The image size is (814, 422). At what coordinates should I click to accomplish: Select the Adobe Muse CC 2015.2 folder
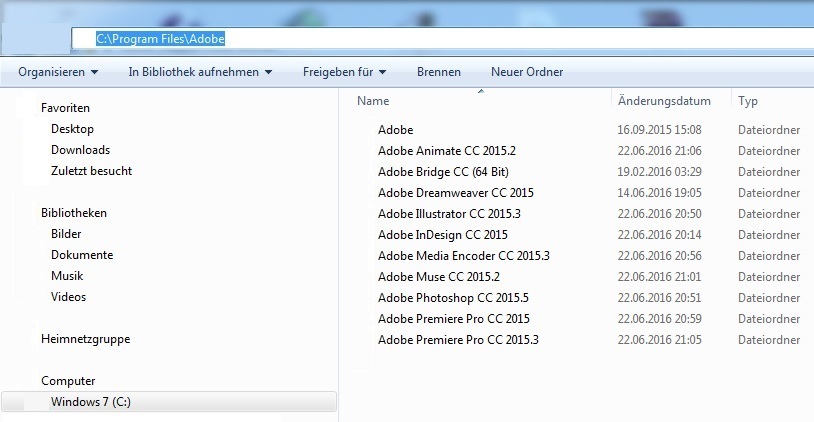439,277
